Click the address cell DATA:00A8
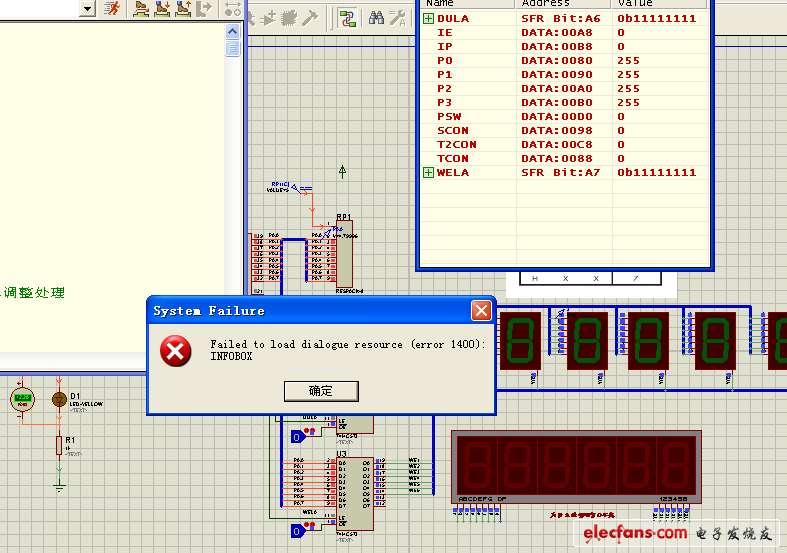The width and height of the screenshot is (787, 553). [x=557, y=33]
